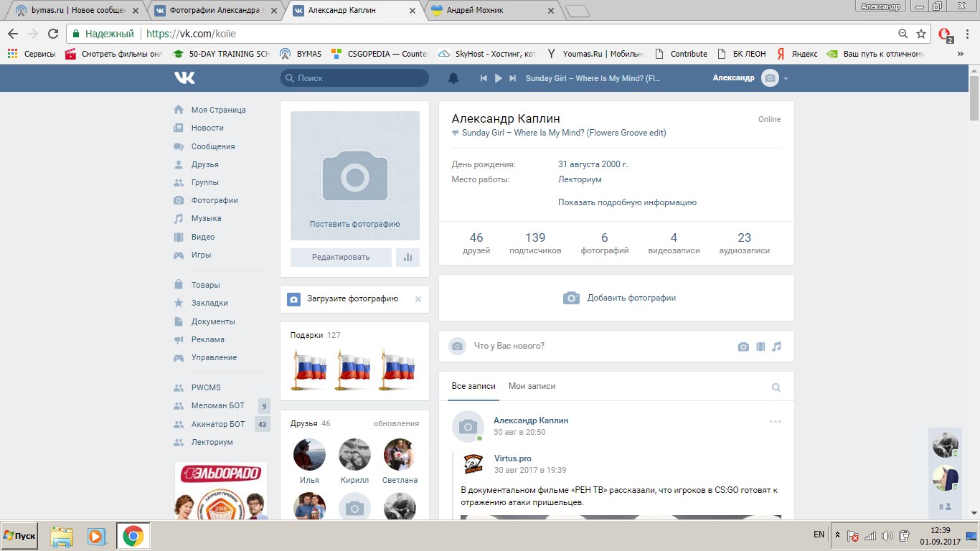The image size is (980, 551).
Task: Click the Редактировать button
Action: (341, 258)
